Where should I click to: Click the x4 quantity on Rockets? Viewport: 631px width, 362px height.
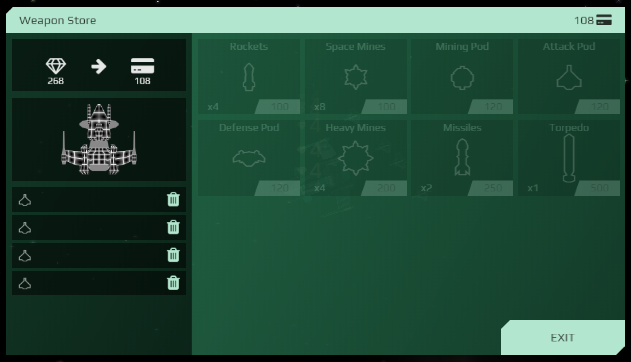pyautogui.click(x=213, y=107)
